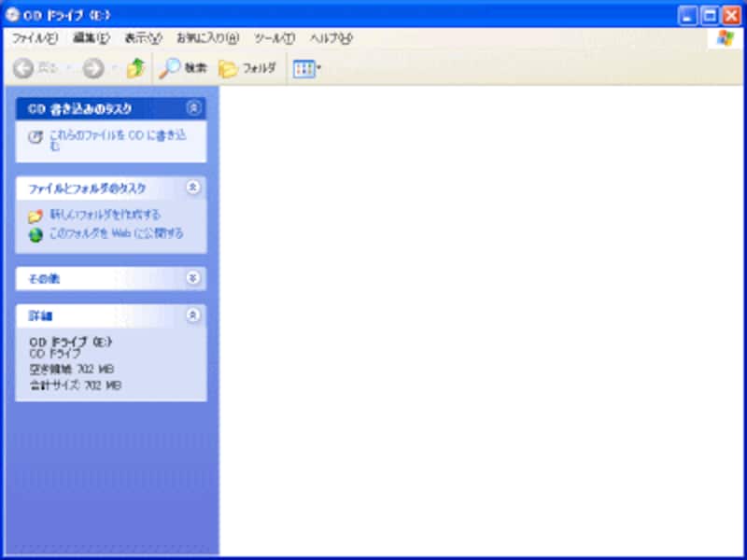Image resolution: width=747 pixels, height=560 pixels.
Task: Click the CD drive icon in title bar
Action: pyautogui.click(x=12, y=15)
